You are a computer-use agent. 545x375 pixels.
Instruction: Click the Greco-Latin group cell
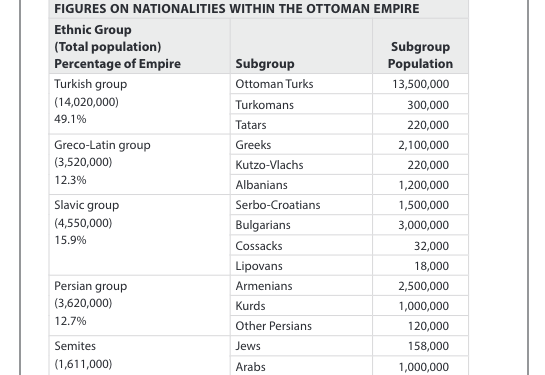click(x=140, y=164)
